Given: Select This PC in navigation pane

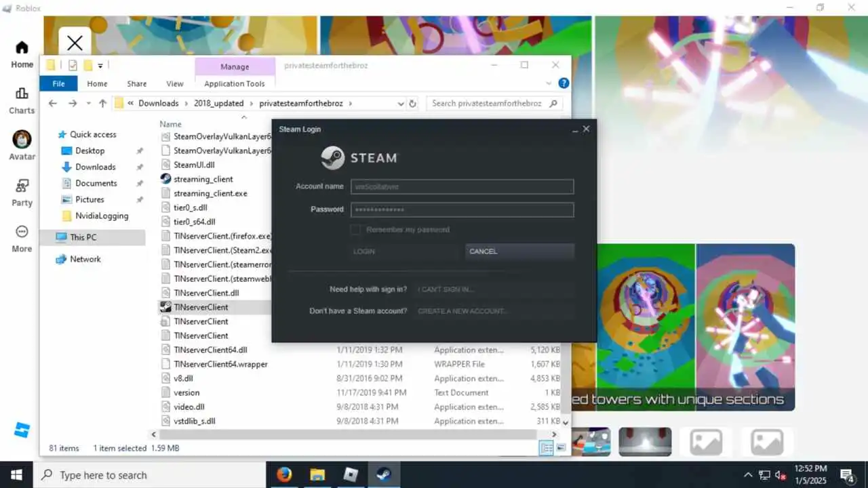Looking at the screenshot, I should [x=83, y=237].
